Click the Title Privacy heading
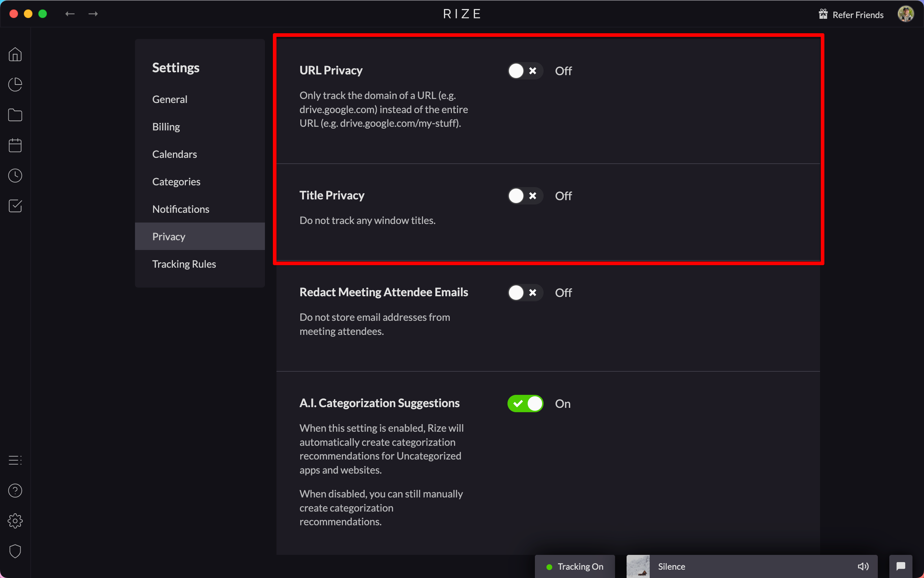The width and height of the screenshot is (924, 578). click(332, 195)
